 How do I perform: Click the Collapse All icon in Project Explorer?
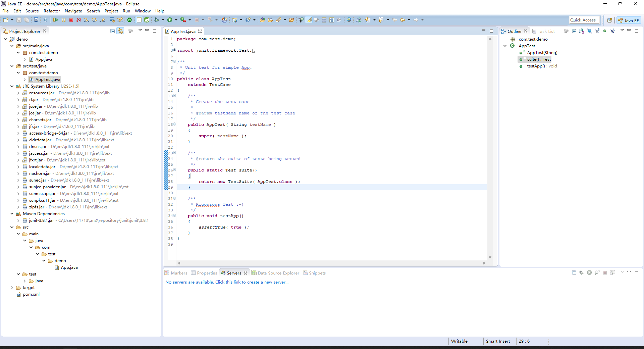[x=112, y=31]
